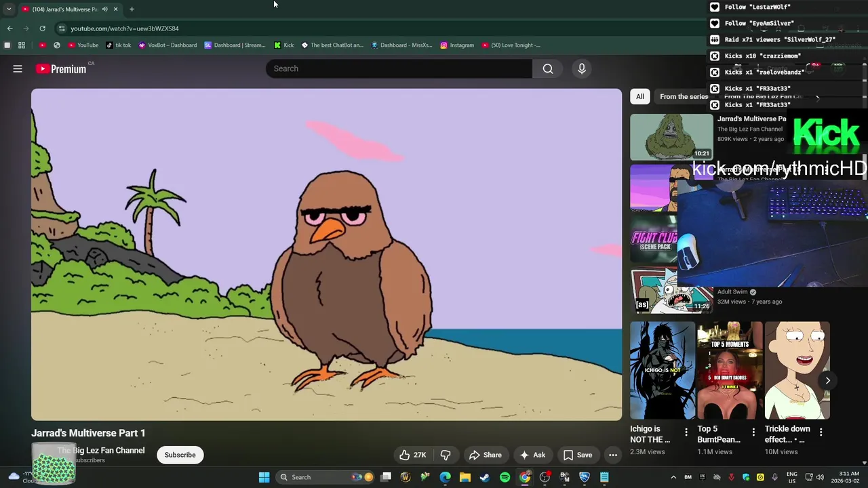The width and height of the screenshot is (868, 488).
Task: Like the video with thumbs-up button
Action: tap(412, 455)
